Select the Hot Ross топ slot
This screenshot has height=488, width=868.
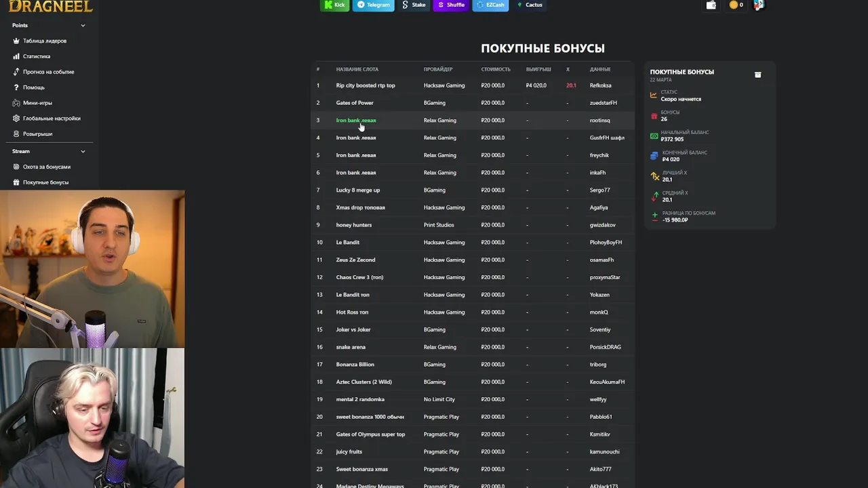352,312
